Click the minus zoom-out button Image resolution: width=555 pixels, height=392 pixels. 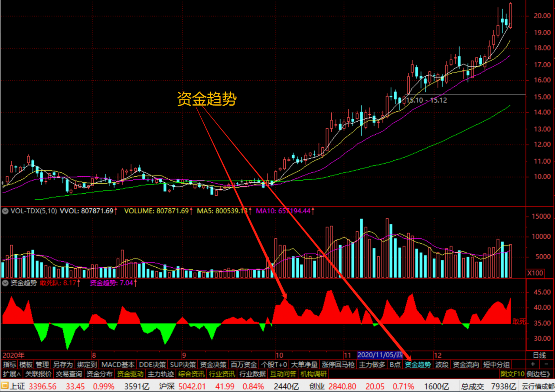pyautogui.click(x=547, y=365)
